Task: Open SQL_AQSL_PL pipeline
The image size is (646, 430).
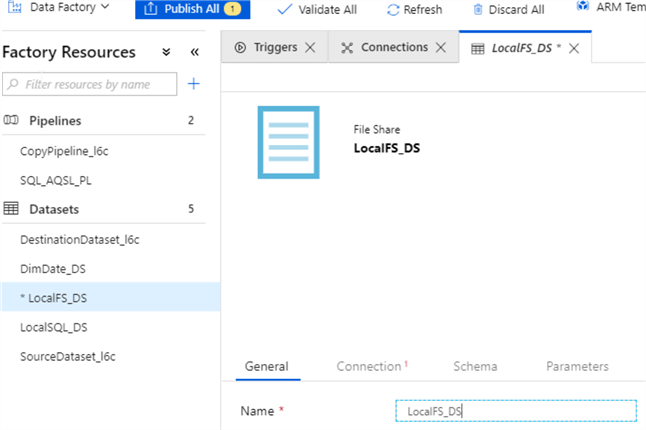Action: click(x=56, y=180)
